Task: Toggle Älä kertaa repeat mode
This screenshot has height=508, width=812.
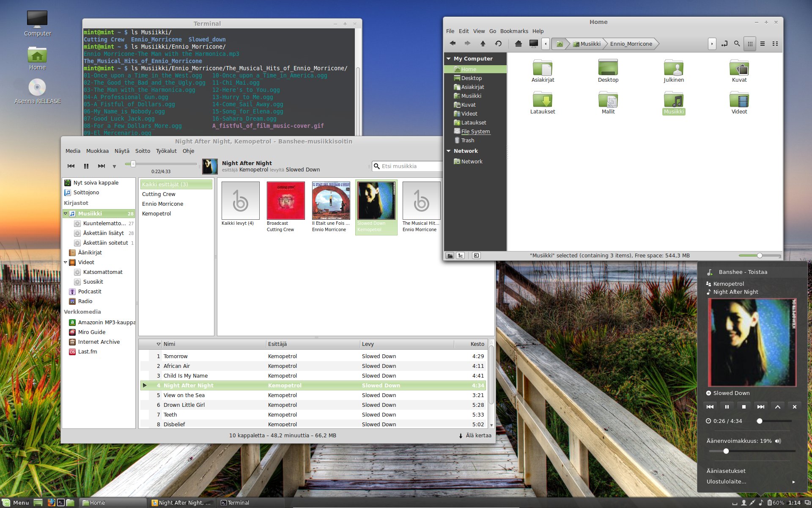Action: coord(475,435)
